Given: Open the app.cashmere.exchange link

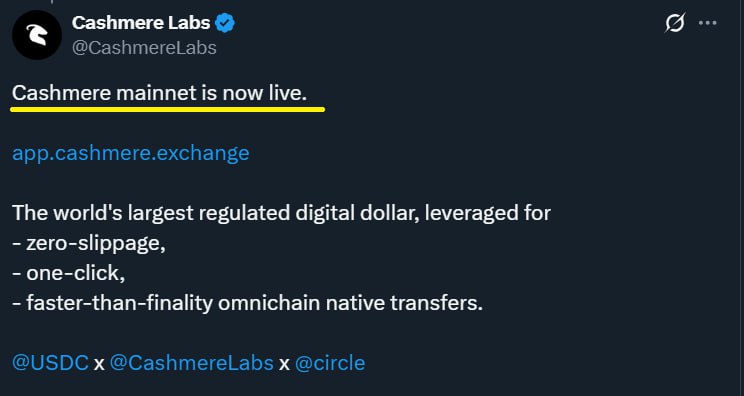Looking at the screenshot, I should 130,153.
